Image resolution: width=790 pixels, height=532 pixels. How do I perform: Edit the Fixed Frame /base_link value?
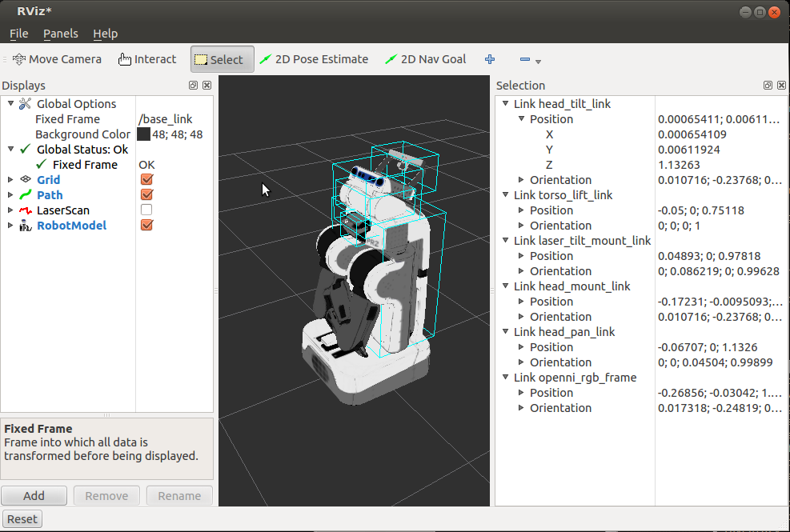[x=166, y=119]
